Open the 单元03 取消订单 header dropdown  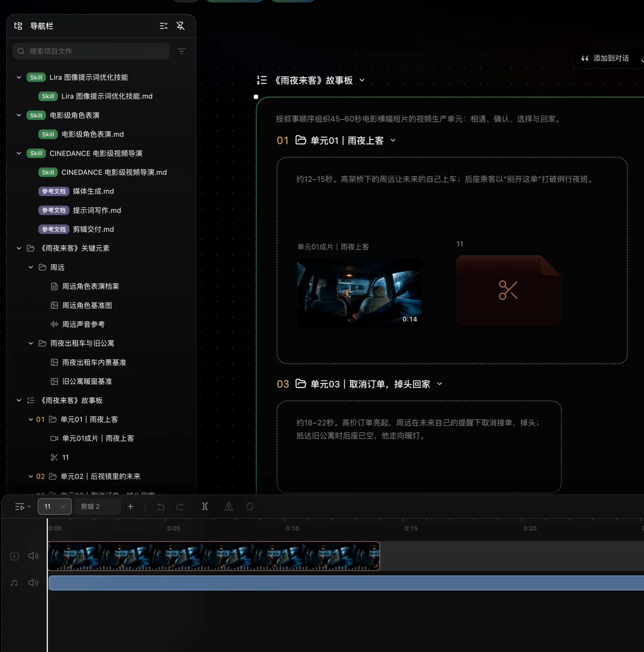(440, 384)
